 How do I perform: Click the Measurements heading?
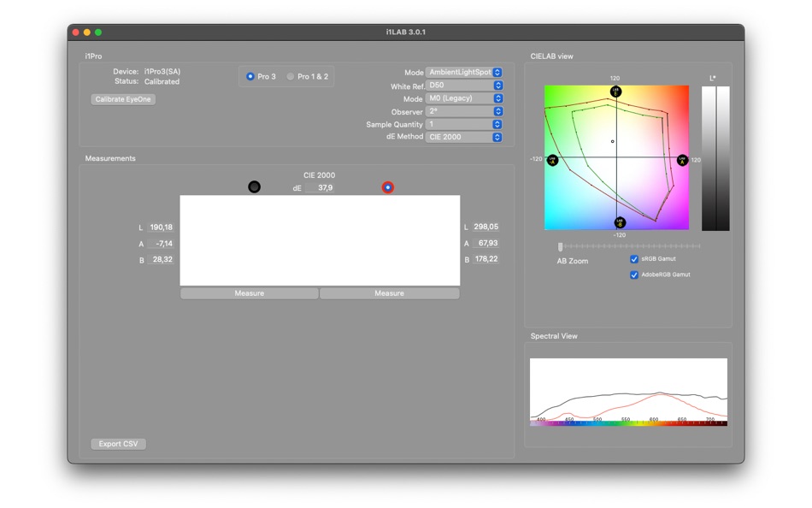coord(110,158)
